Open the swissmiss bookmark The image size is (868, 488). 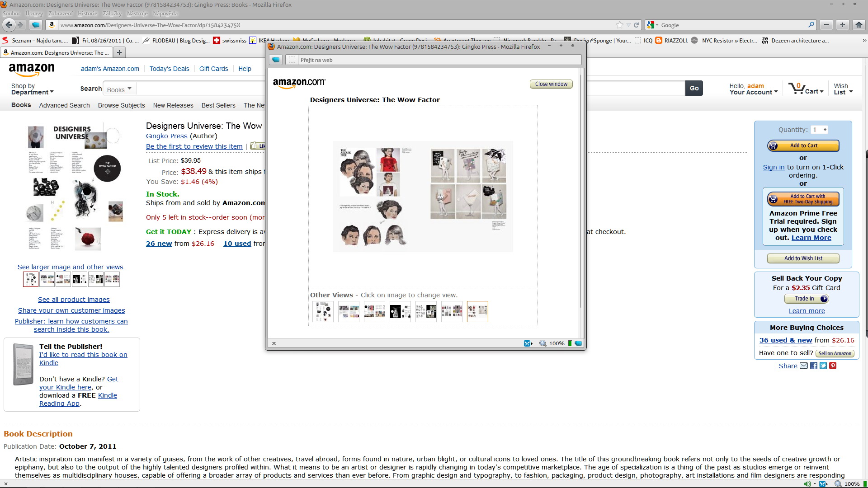click(230, 40)
